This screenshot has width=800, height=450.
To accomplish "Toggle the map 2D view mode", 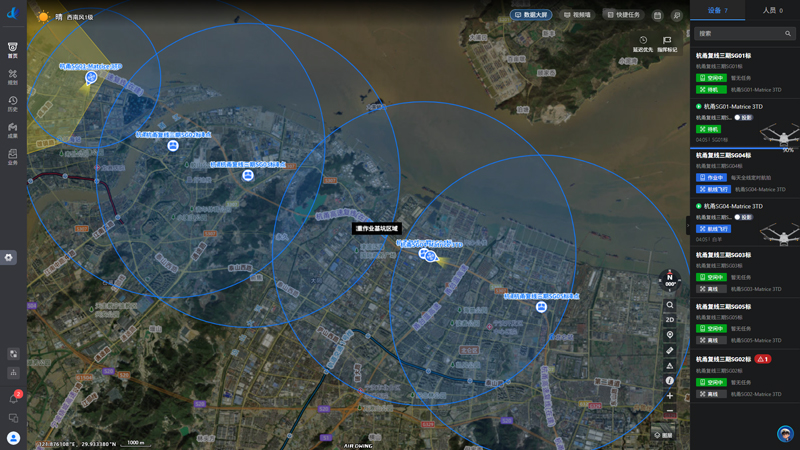I will tap(670, 320).
